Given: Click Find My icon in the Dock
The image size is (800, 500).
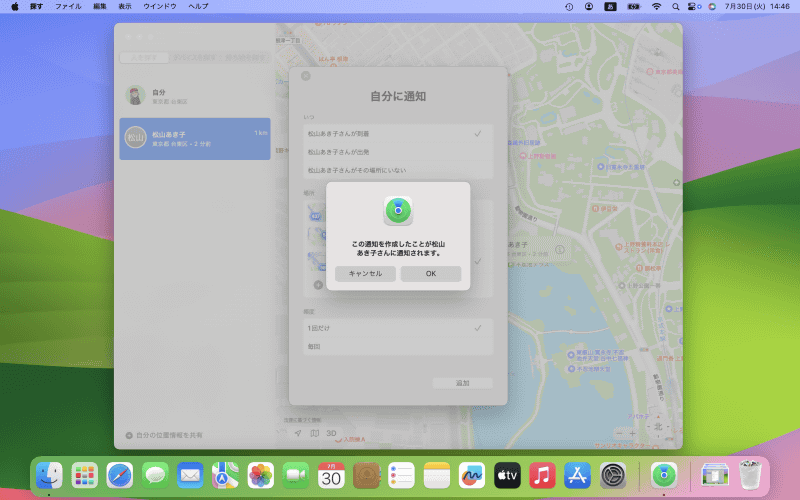Looking at the screenshot, I should pos(664,476).
